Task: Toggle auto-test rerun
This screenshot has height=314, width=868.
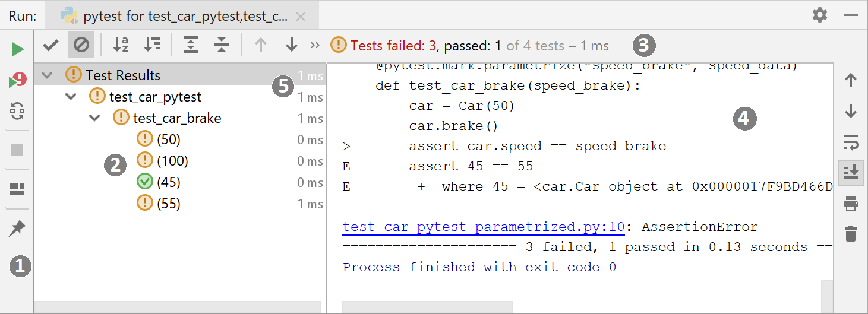Action: (x=18, y=111)
